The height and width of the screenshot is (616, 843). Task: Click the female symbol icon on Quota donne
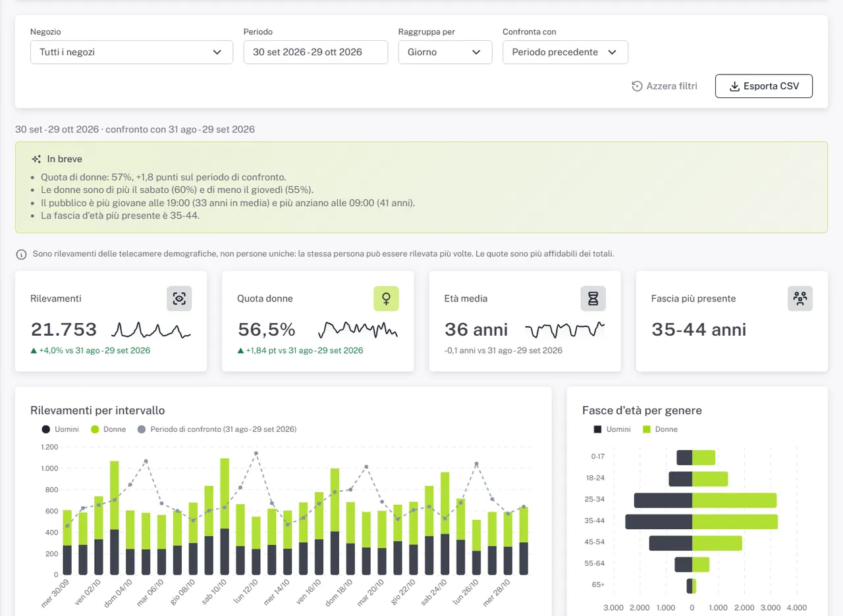coord(387,299)
